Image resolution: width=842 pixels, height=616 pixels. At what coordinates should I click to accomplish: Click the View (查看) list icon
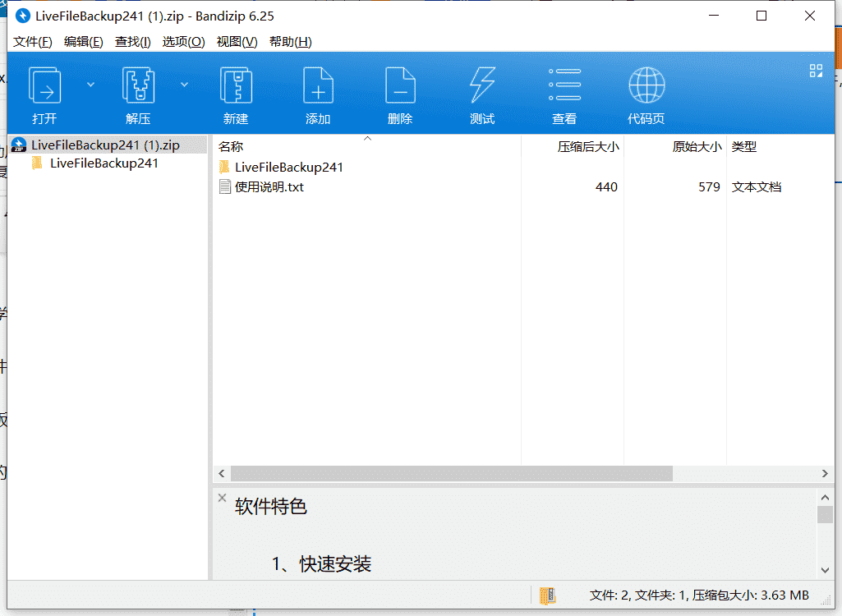[x=564, y=85]
